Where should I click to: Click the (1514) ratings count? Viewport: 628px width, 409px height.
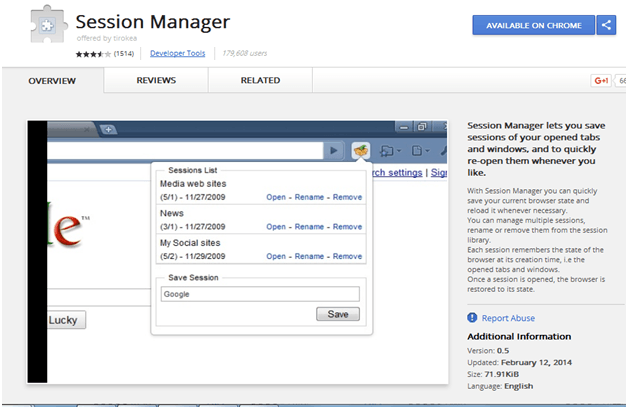click(x=124, y=54)
